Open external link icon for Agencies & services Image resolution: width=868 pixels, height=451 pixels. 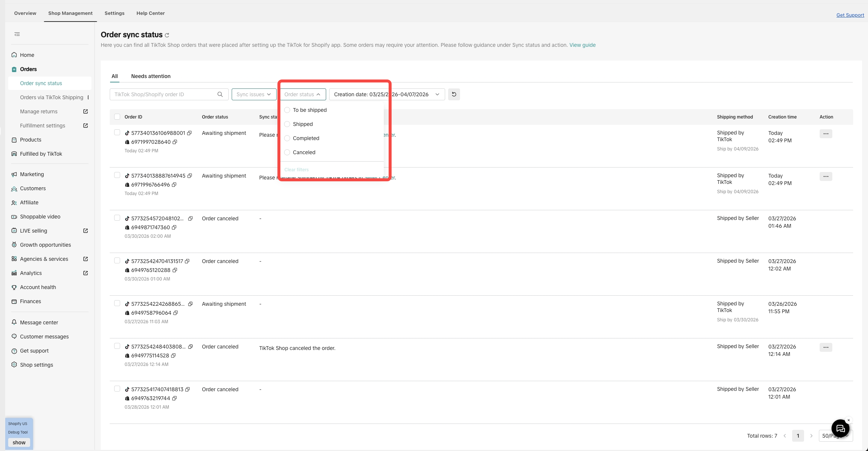point(86,259)
